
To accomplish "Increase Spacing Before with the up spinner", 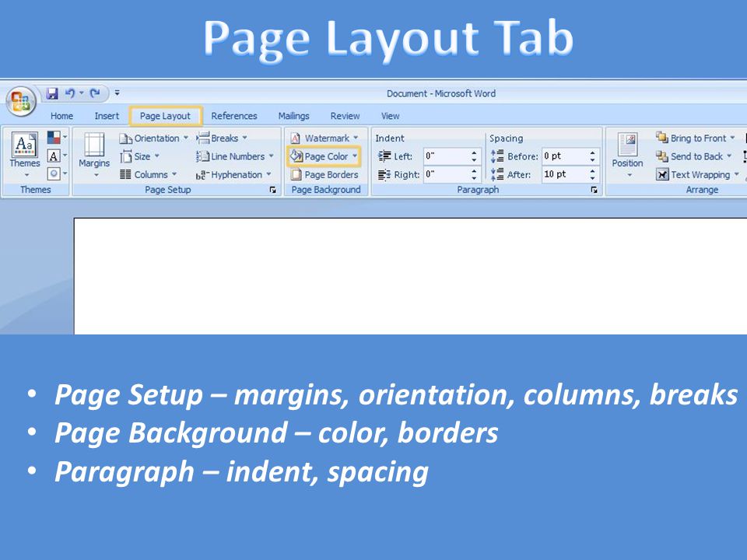I will [x=593, y=153].
